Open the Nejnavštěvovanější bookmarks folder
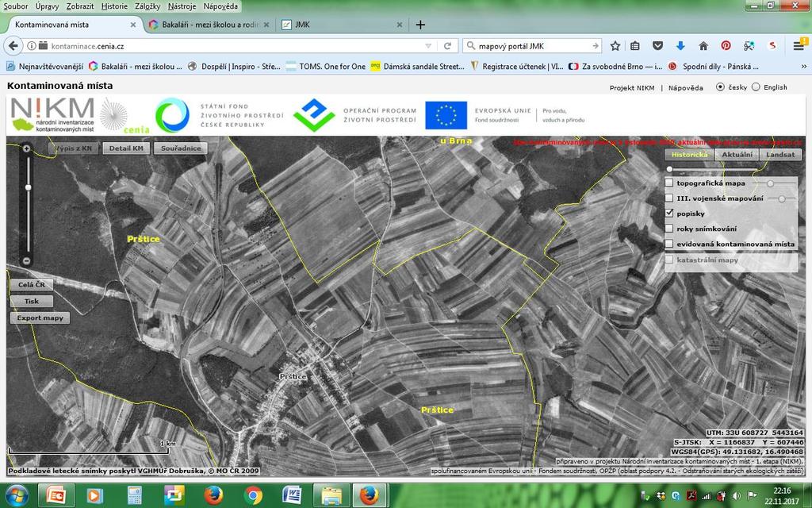812x508 pixels. click(x=45, y=67)
